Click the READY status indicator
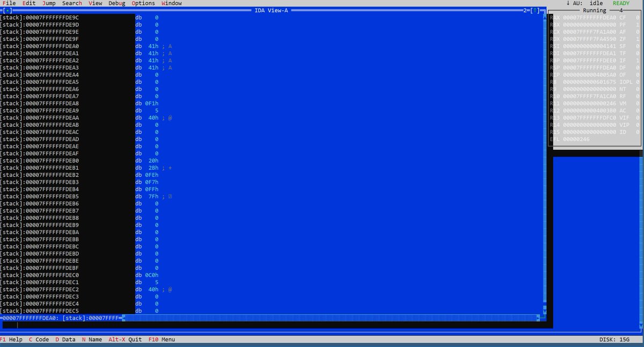The image size is (644, 347). (621, 3)
